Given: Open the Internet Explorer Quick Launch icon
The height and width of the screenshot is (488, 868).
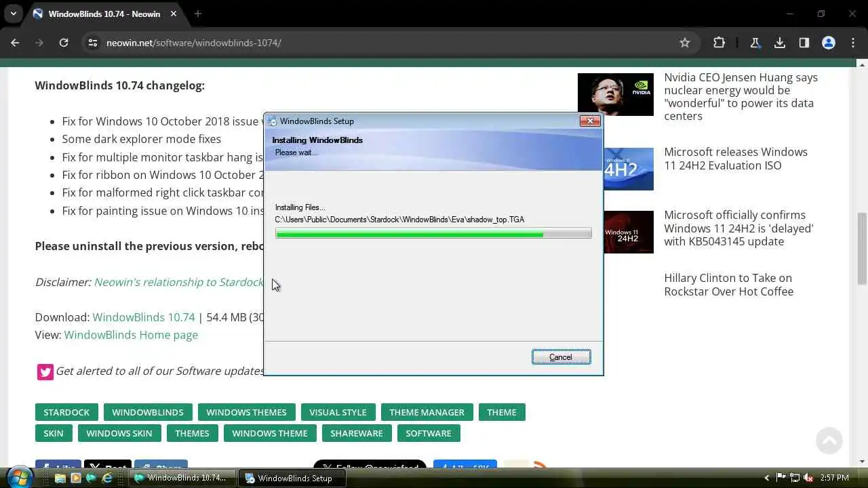Looking at the screenshot, I should tap(106, 478).
